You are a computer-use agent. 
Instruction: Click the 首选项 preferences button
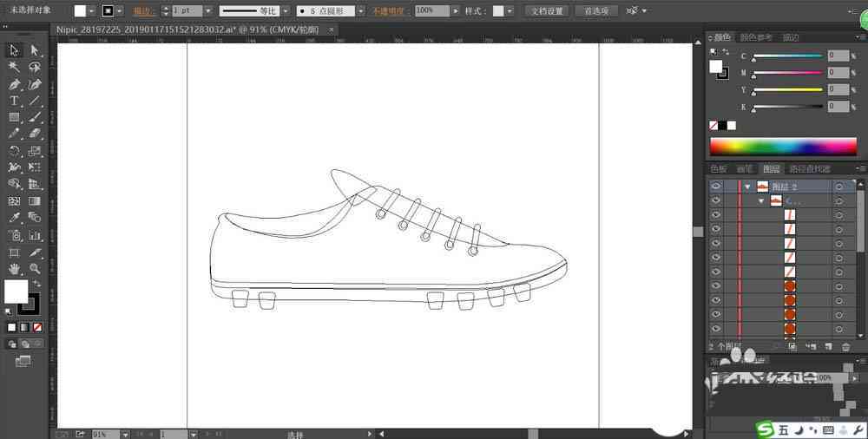tap(597, 10)
